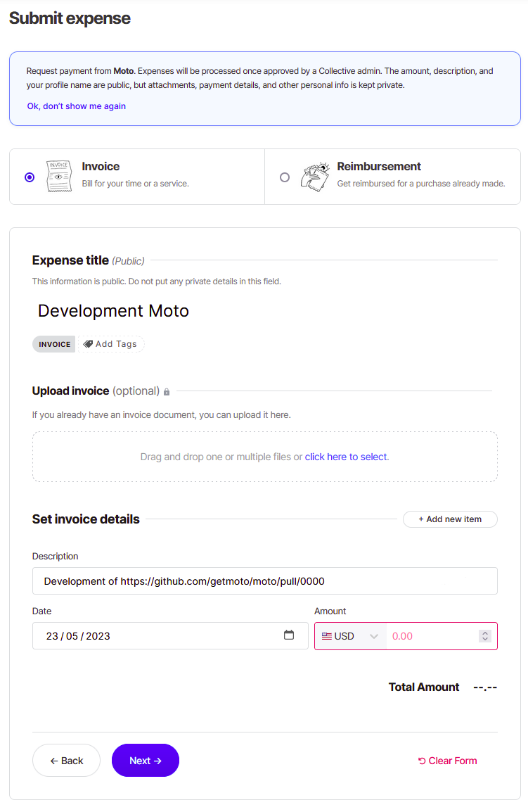Click the invoice receipt icon beside Invoice option
This screenshot has height=812, width=528.
pyautogui.click(x=59, y=176)
